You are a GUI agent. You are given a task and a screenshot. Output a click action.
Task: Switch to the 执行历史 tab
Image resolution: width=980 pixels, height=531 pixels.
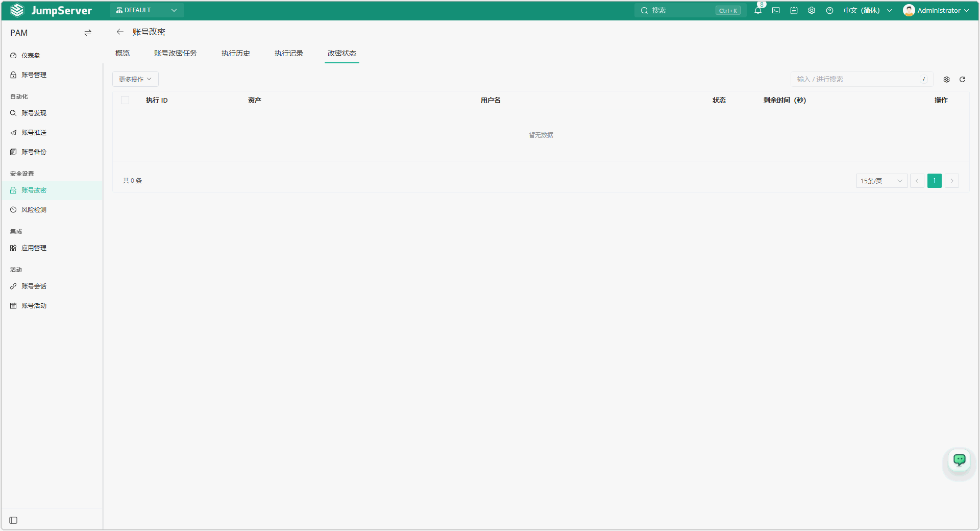point(236,53)
